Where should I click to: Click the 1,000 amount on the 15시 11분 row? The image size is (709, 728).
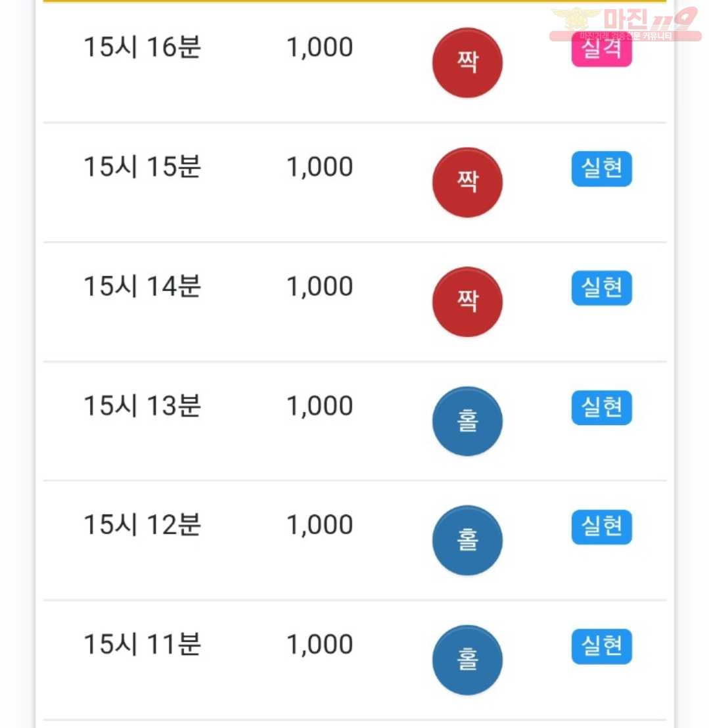(x=320, y=645)
